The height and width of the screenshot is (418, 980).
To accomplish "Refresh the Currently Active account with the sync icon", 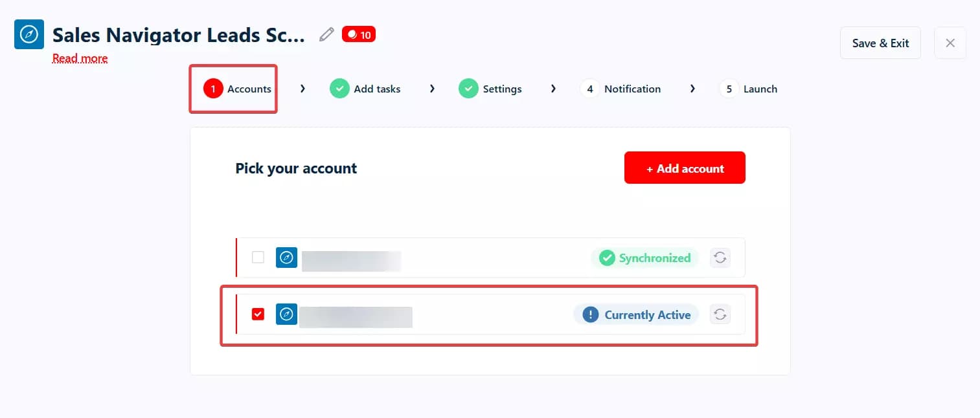I will pos(720,314).
